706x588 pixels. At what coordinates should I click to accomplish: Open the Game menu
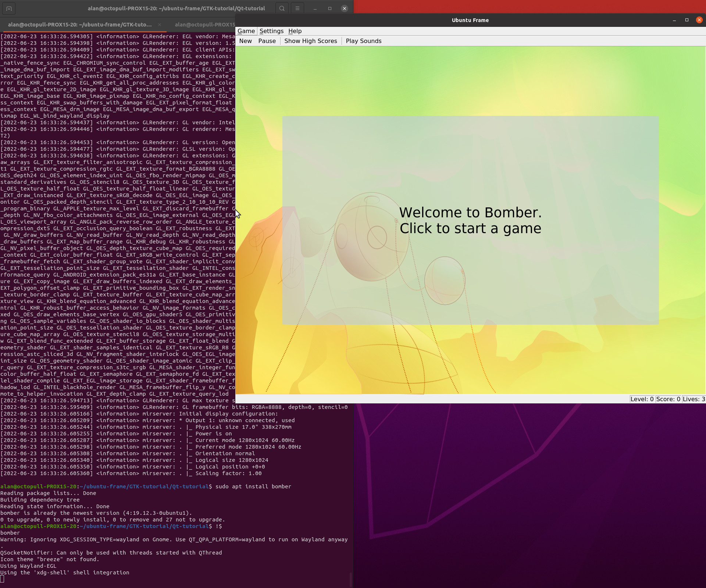point(246,31)
